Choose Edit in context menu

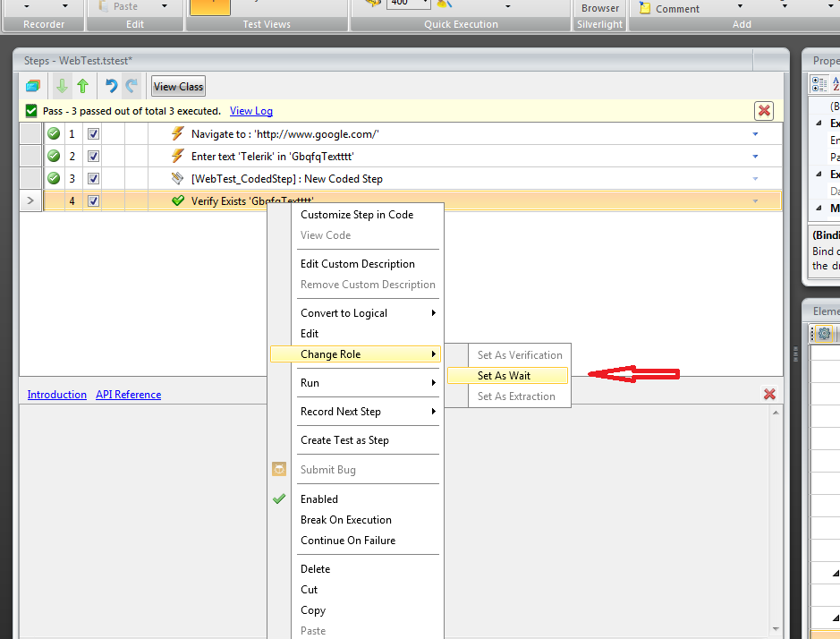(x=356, y=334)
